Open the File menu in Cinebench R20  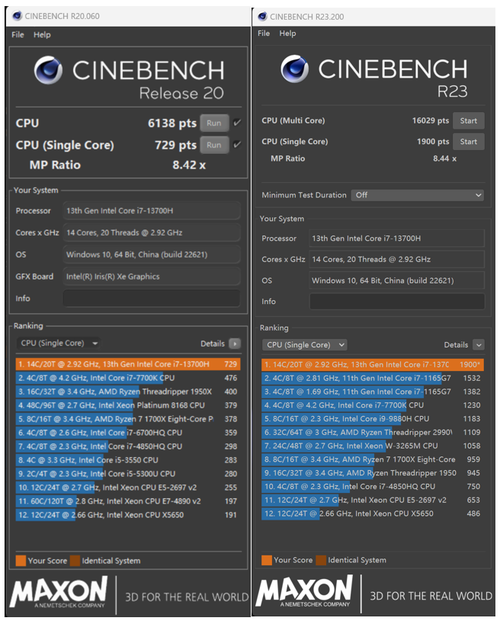click(17, 35)
